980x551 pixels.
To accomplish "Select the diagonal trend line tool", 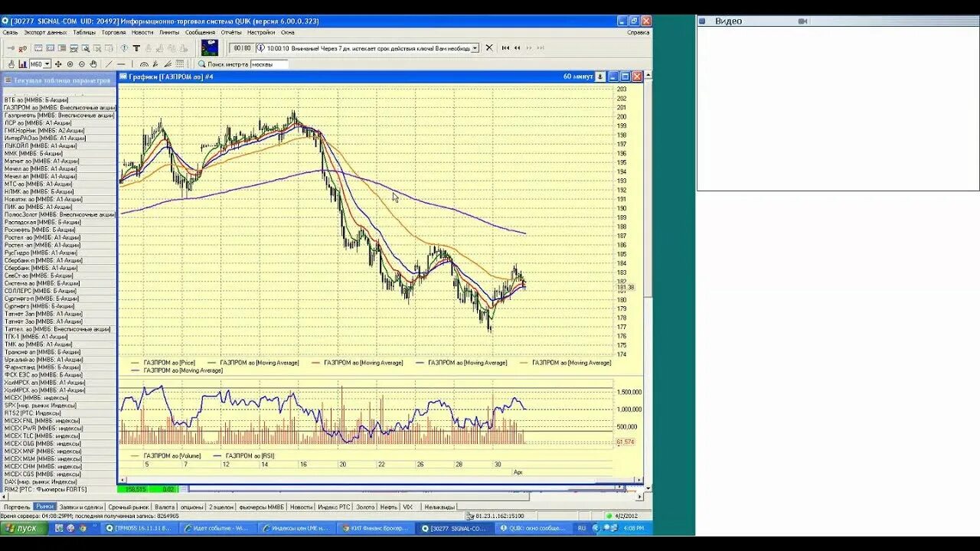I will tap(109, 64).
